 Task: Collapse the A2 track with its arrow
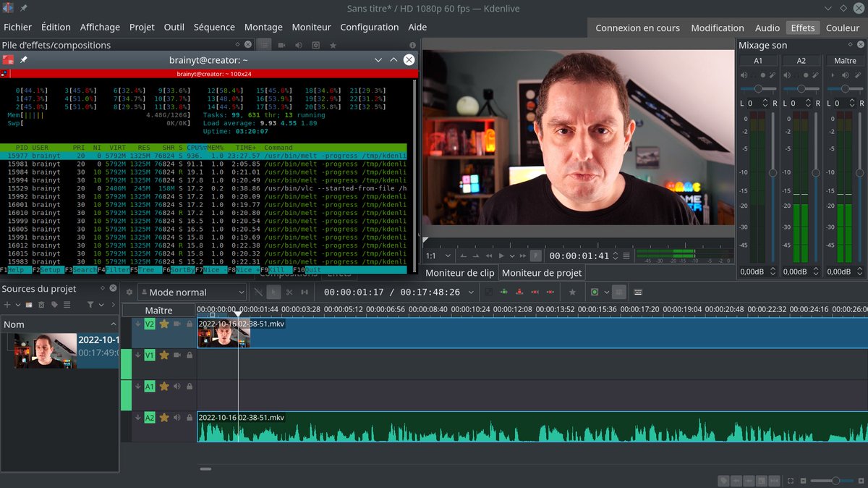coord(138,418)
